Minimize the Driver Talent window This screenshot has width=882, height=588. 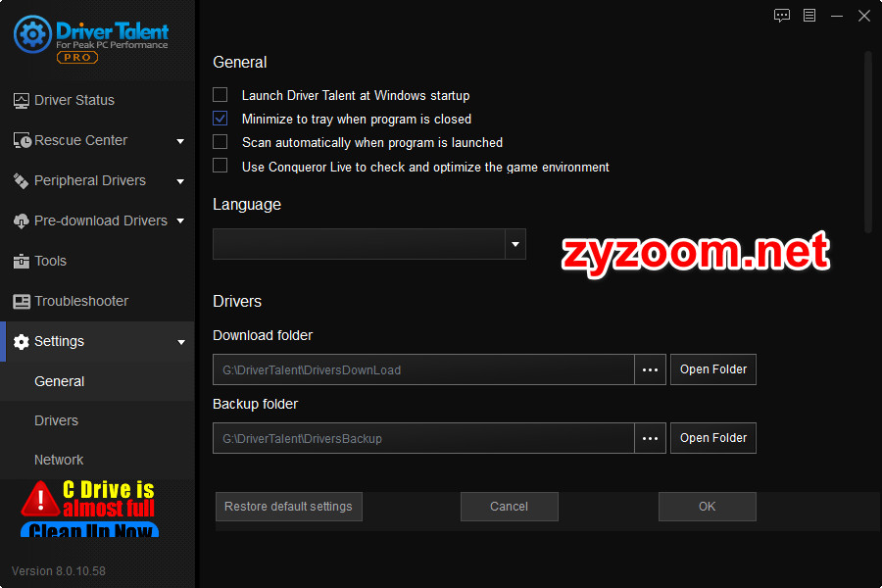837,16
